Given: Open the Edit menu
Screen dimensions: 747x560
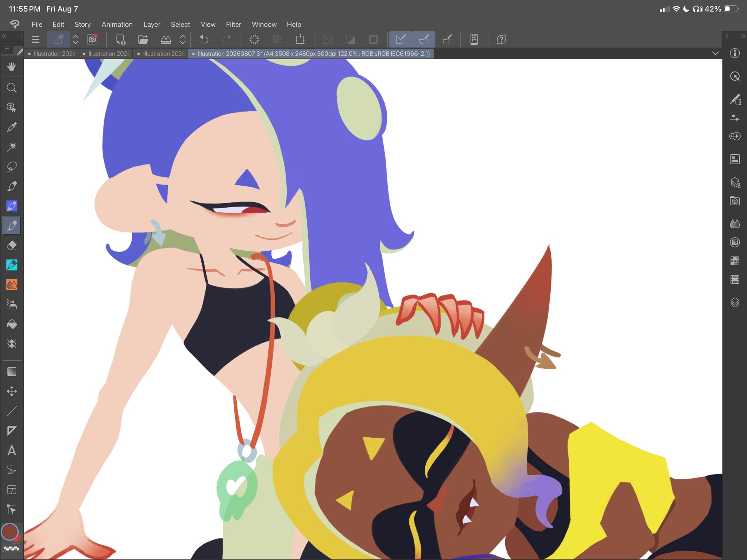Looking at the screenshot, I should (58, 24).
